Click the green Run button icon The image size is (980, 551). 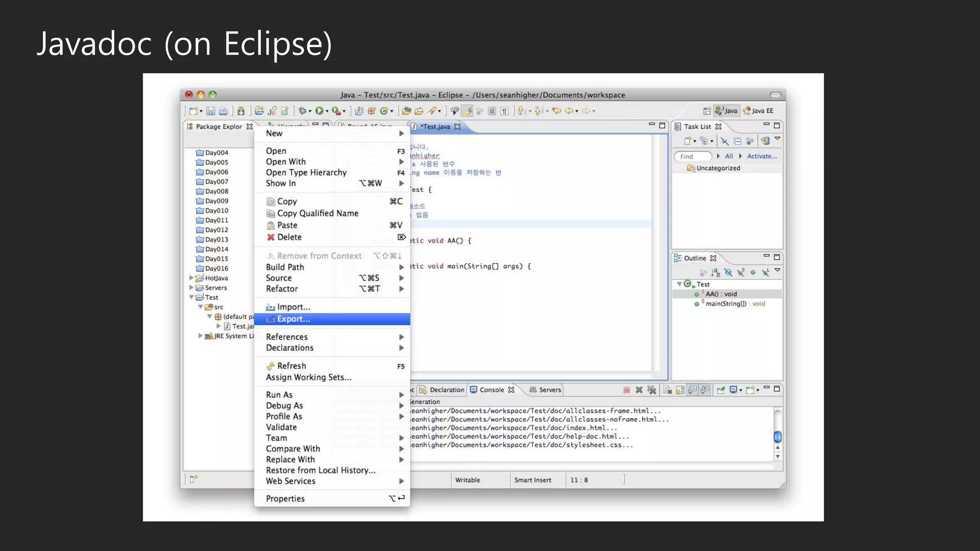319,111
